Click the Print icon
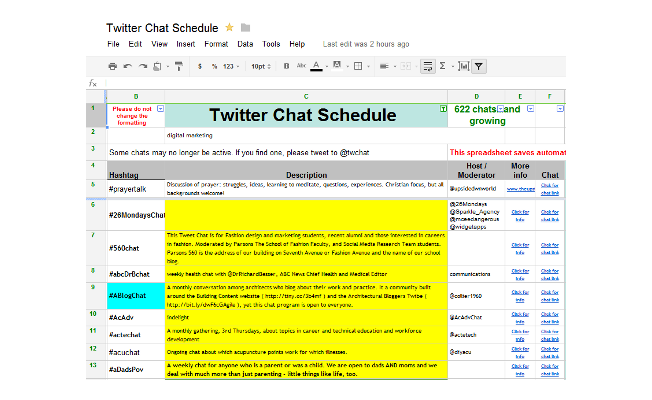The height and width of the screenshot is (400, 652). 112,66
